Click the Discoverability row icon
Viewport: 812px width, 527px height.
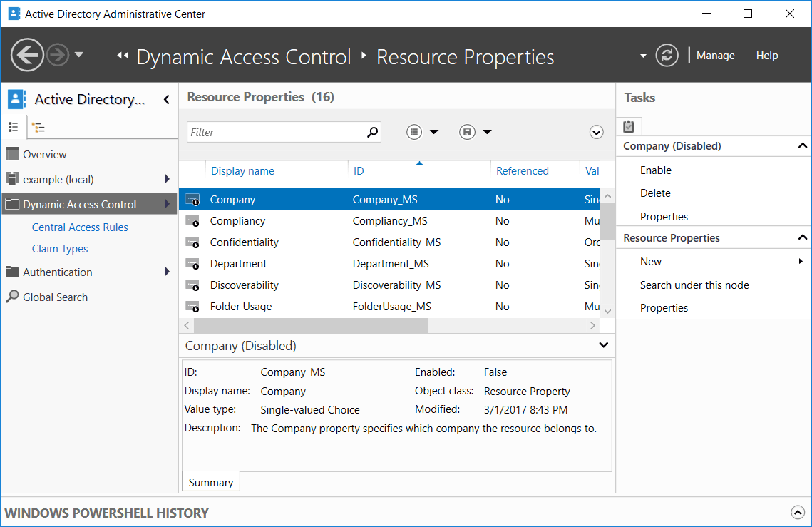(x=192, y=285)
